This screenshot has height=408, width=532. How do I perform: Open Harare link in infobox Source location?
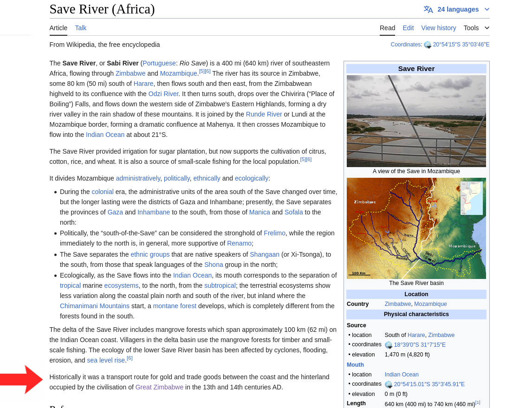click(416, 335)
